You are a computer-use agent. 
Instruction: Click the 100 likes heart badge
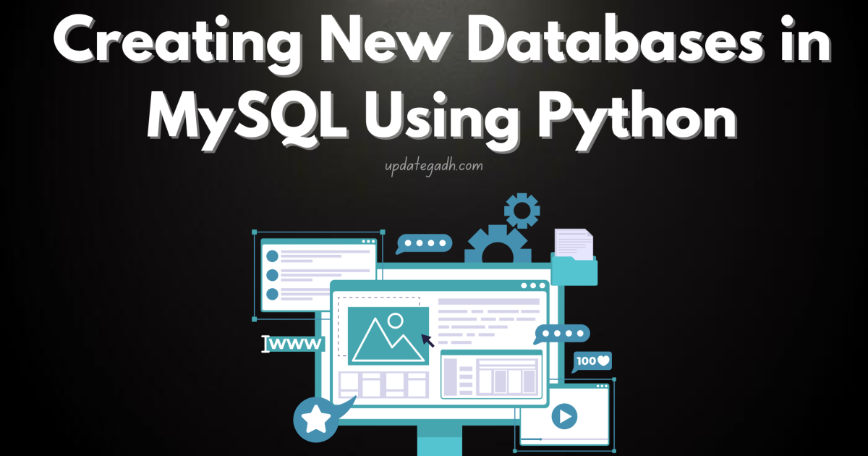(x=592, y=360)
